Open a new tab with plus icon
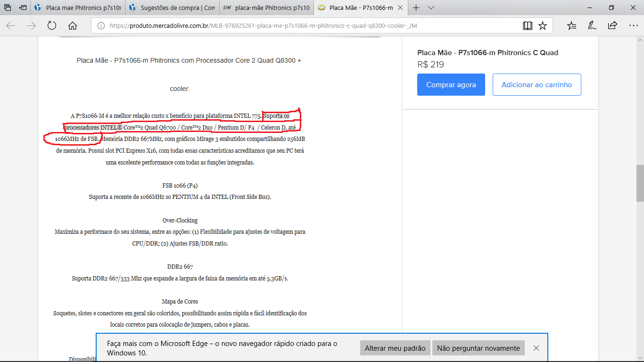This screenshot has width=644, height=362. 416,8
